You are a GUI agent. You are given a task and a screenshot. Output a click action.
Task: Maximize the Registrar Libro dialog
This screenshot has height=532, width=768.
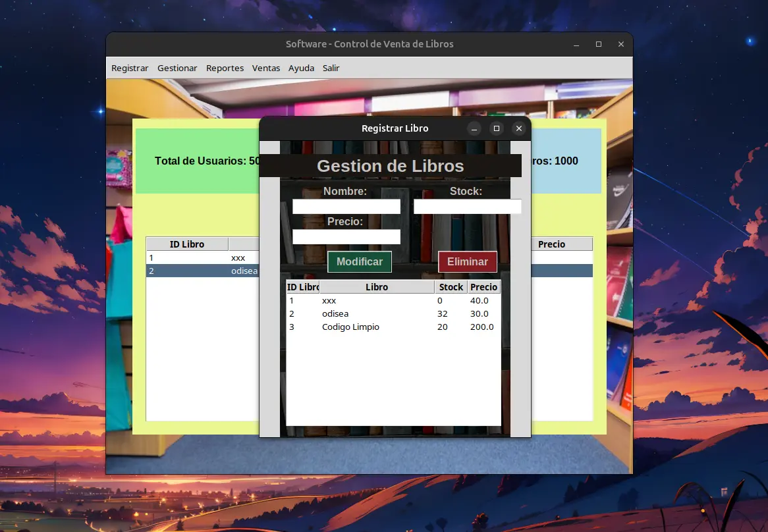[496, 128]
